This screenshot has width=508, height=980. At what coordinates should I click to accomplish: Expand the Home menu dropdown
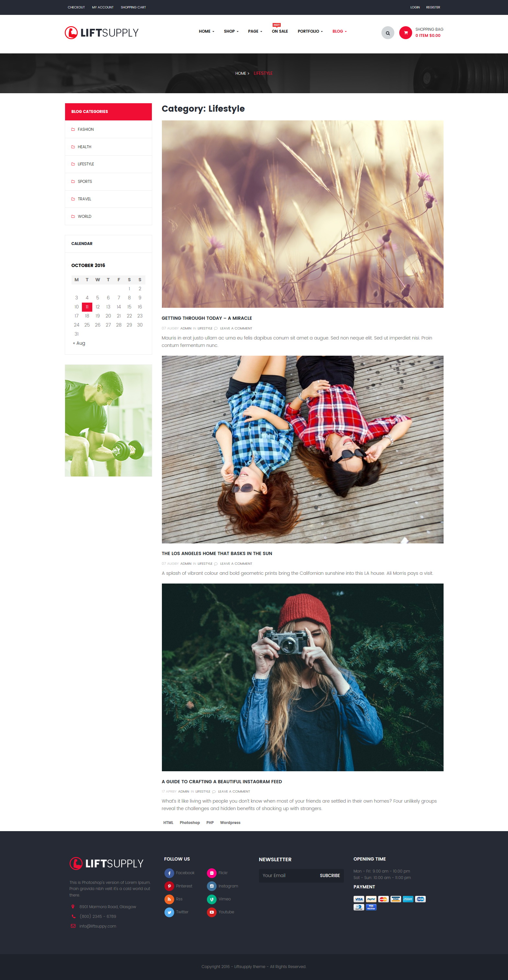point(206,31)
